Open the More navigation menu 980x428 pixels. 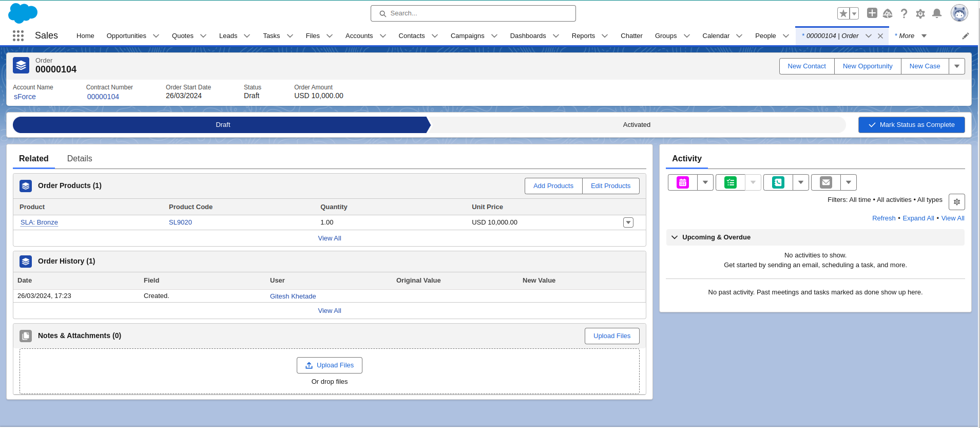click(911, 36)
